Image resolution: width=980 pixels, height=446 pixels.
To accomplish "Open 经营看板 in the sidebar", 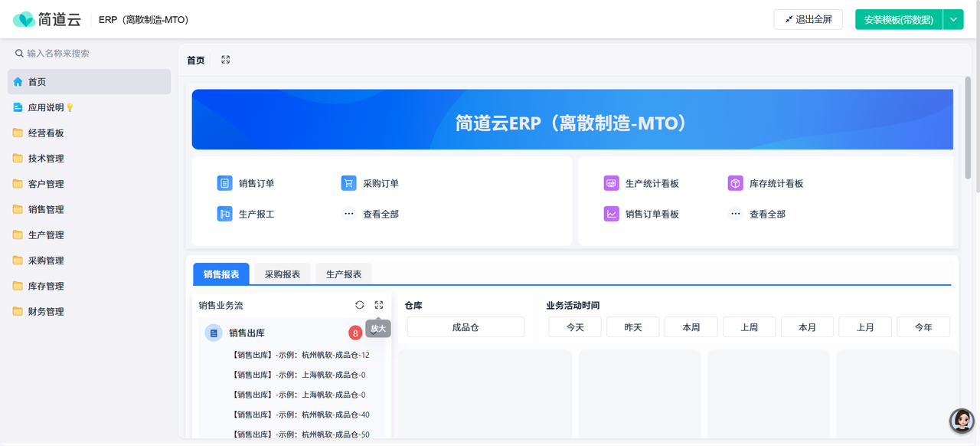I will [x=90, y=133].
